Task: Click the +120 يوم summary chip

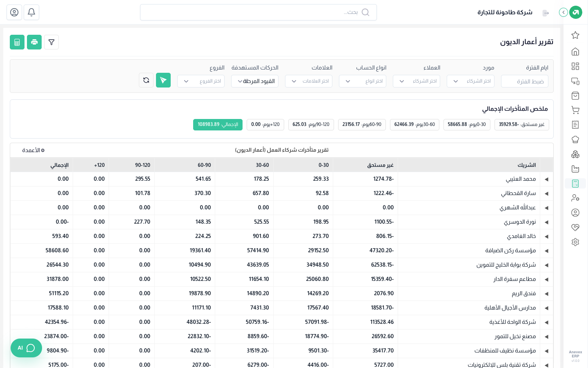Action: tap(265, 125)
